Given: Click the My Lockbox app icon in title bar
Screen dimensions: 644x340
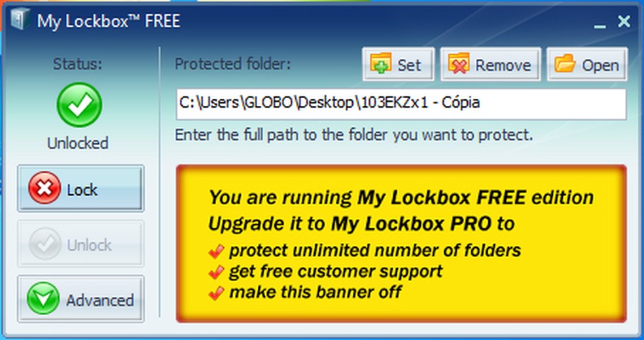Looking at the screenshot, I should [x=21, y=19].
